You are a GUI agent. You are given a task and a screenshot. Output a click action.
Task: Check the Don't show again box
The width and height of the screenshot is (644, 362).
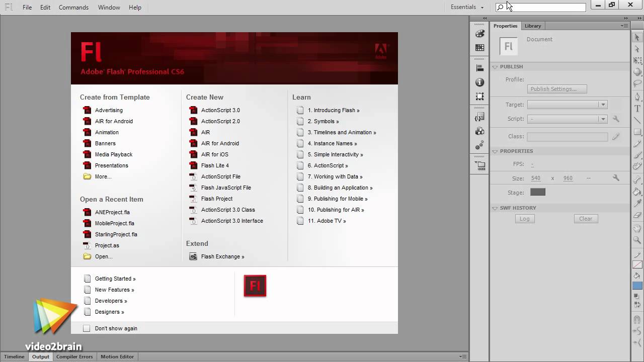click(87, 328)
